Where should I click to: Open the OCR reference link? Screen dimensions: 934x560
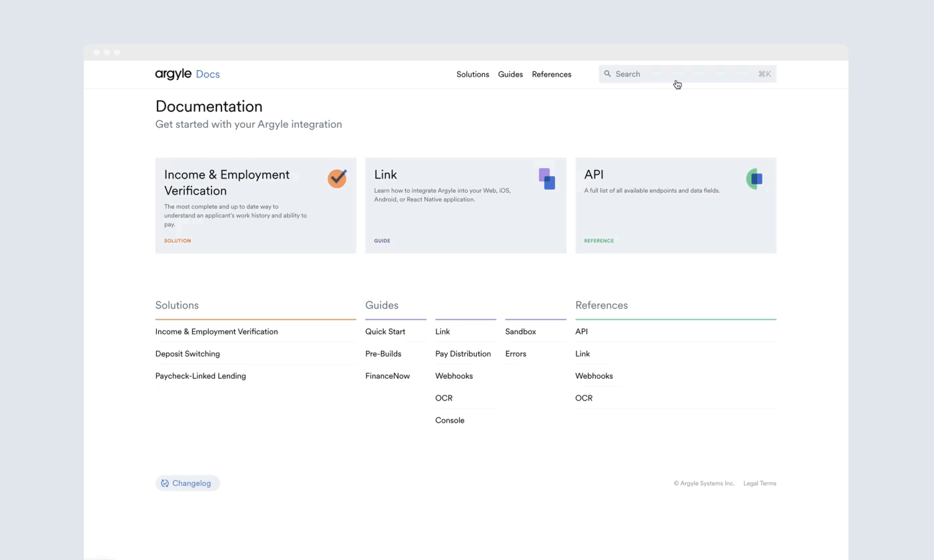[x=584, y=398]
